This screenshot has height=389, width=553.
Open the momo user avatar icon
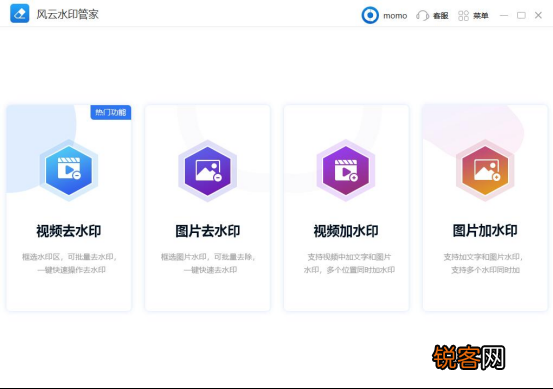(x=370, y=15)
